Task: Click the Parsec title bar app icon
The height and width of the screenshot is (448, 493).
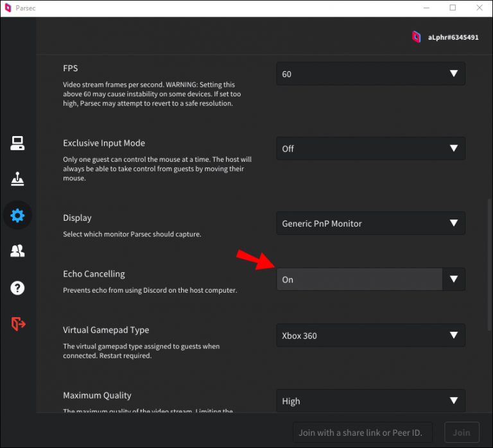Action: coord(8,8)
